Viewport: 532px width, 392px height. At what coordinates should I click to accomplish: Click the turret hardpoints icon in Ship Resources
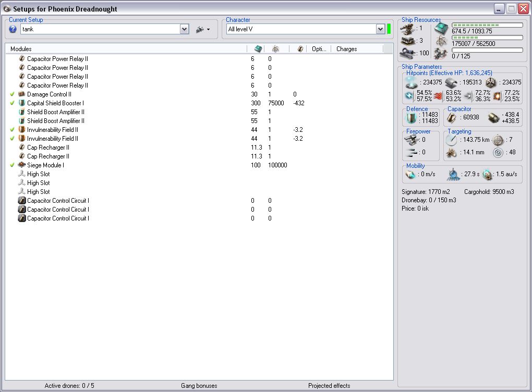407,29
